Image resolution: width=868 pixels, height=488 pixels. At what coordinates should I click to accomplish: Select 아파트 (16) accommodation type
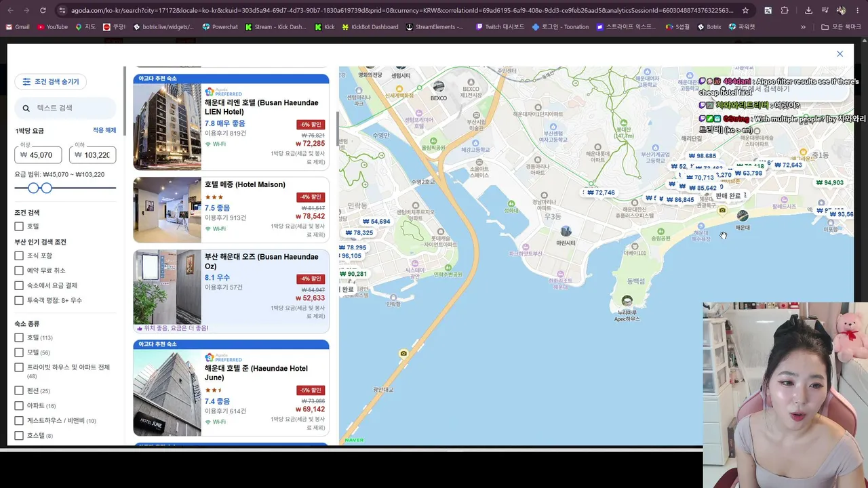point(19,405)
